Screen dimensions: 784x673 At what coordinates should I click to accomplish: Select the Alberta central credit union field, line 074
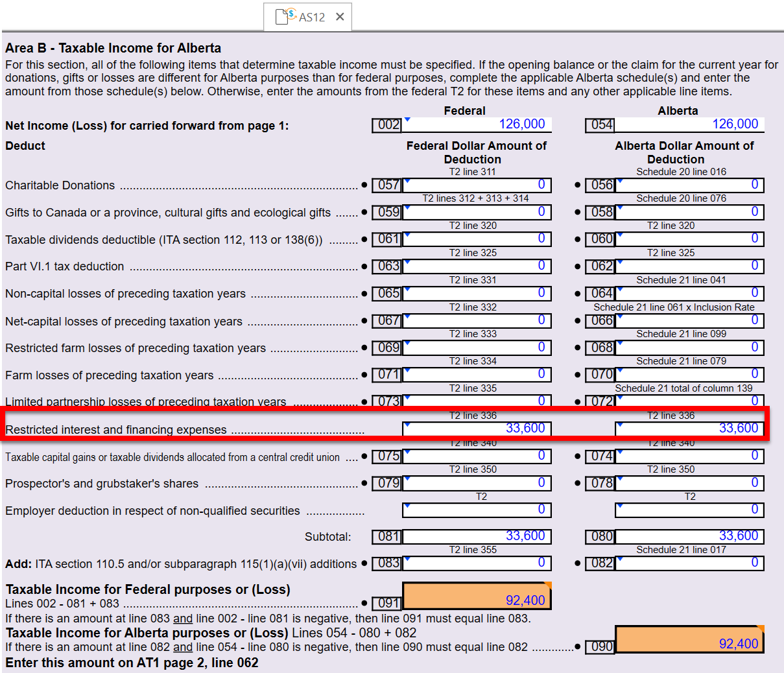coord(689,456)
